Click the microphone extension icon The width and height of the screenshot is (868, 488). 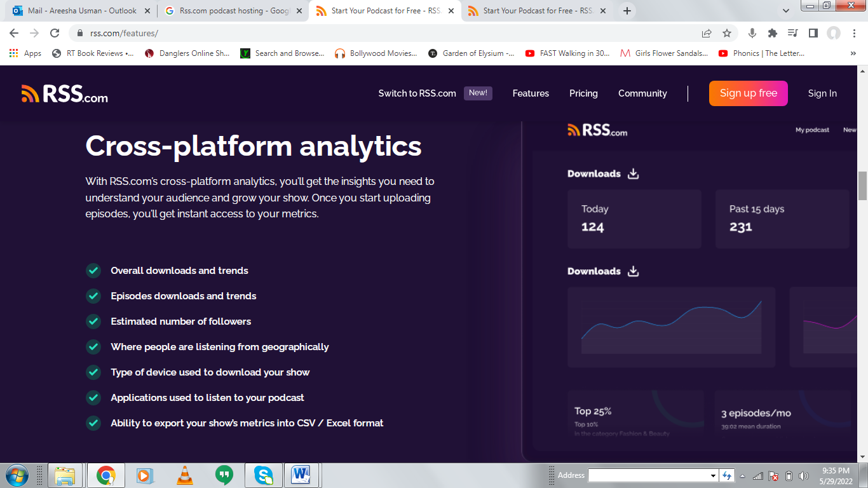pos(752,33)
